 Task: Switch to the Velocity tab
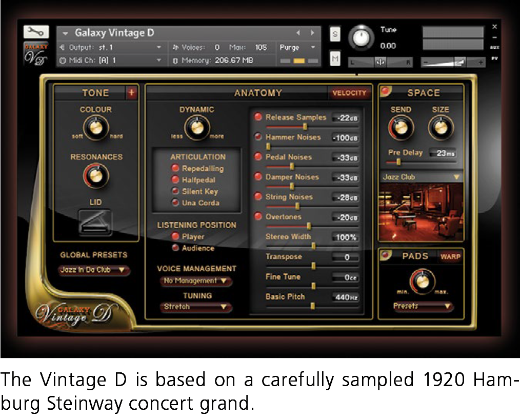pos(350,93)
